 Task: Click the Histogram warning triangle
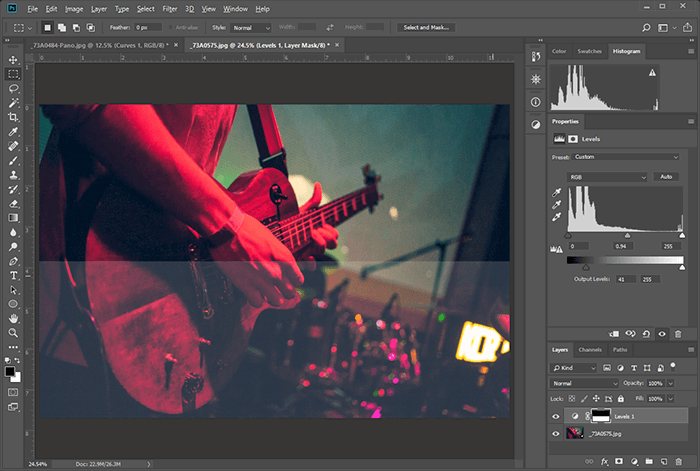[x=652, y=72]
